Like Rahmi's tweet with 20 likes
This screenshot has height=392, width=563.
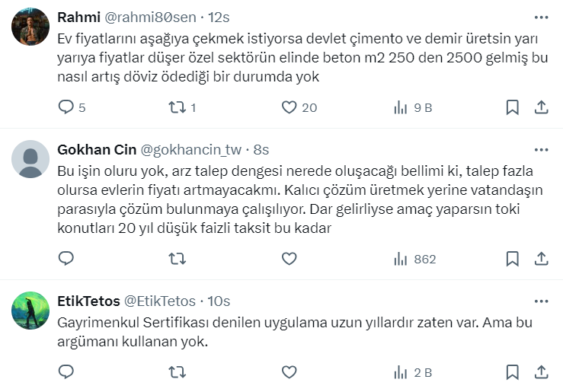pyautogui.click(x=289, y=107)
